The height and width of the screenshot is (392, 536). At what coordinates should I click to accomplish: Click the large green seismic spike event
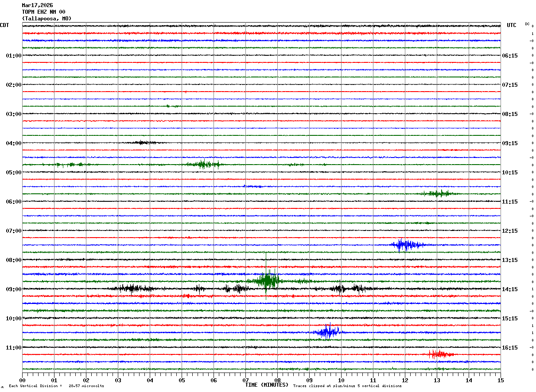(266, 280)
